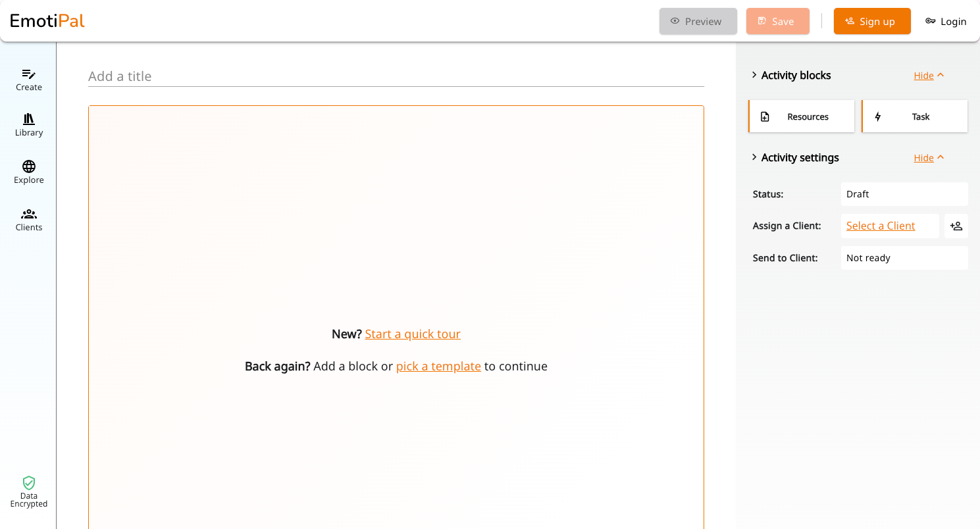
Task: Collapse Activity blocks with its chevron
Action: [x=754, y=75]
